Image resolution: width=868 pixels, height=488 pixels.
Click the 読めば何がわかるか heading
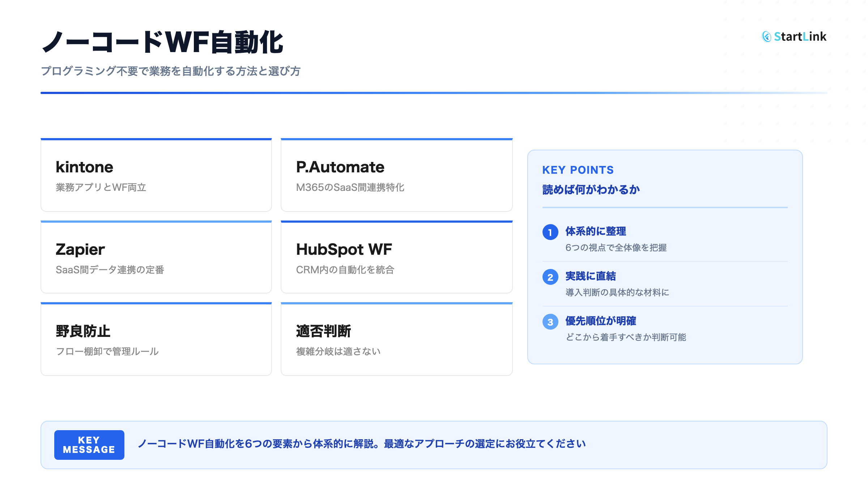[x=591, y=189]
